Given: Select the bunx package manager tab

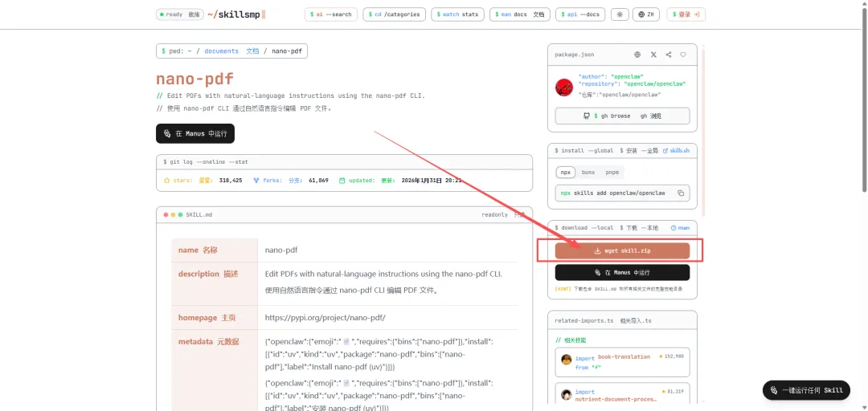Looking at the screenshot, I should pos(588,172).
